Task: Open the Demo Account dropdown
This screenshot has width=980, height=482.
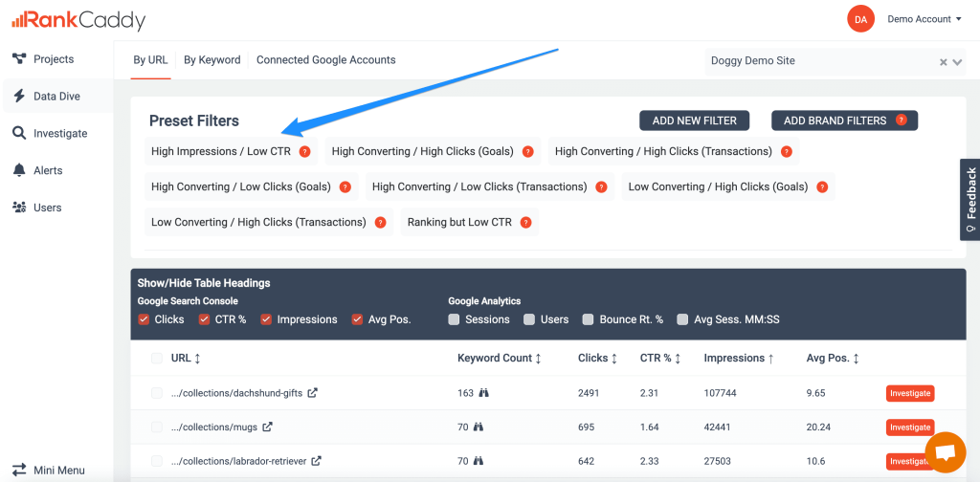Action: 924,19
